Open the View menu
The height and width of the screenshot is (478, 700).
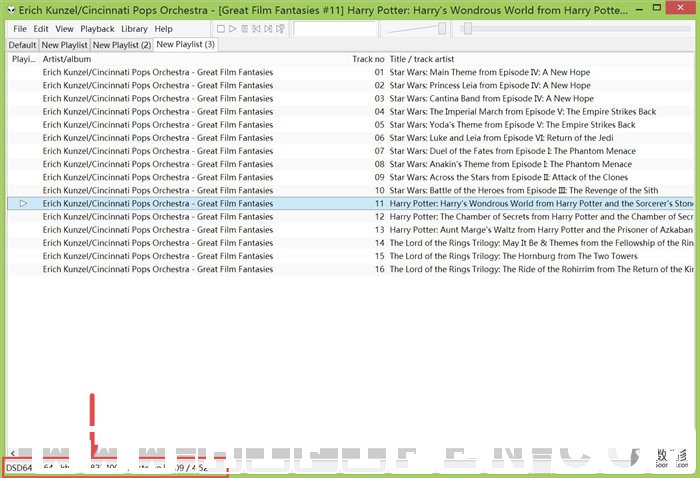click(x=64, y=29)
